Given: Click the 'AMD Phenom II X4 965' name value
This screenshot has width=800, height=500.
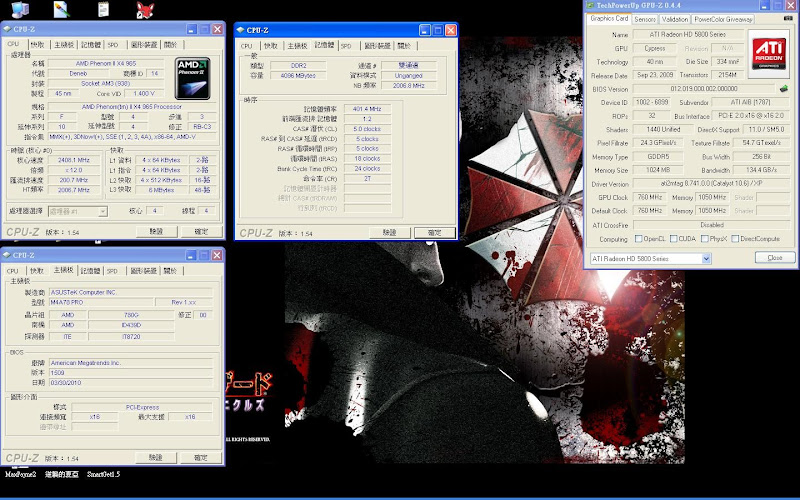Looking at the screenshot, I should point(106,64).
